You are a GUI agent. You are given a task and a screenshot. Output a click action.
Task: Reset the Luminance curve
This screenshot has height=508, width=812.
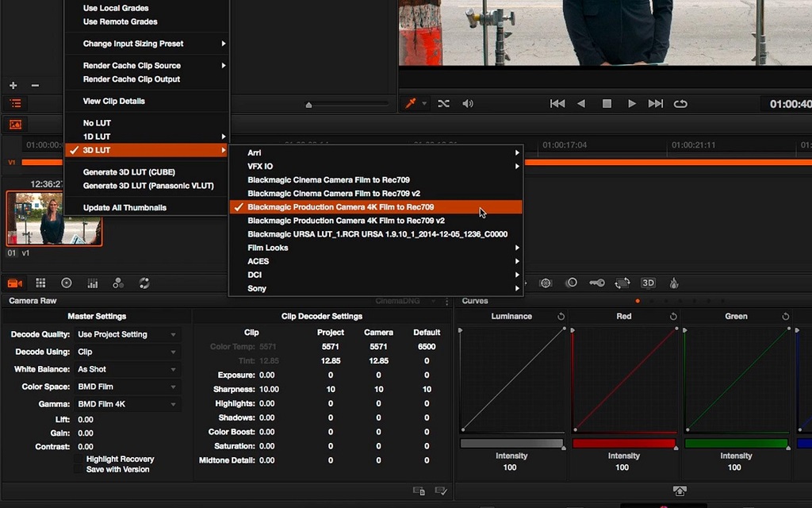[561, 316]
